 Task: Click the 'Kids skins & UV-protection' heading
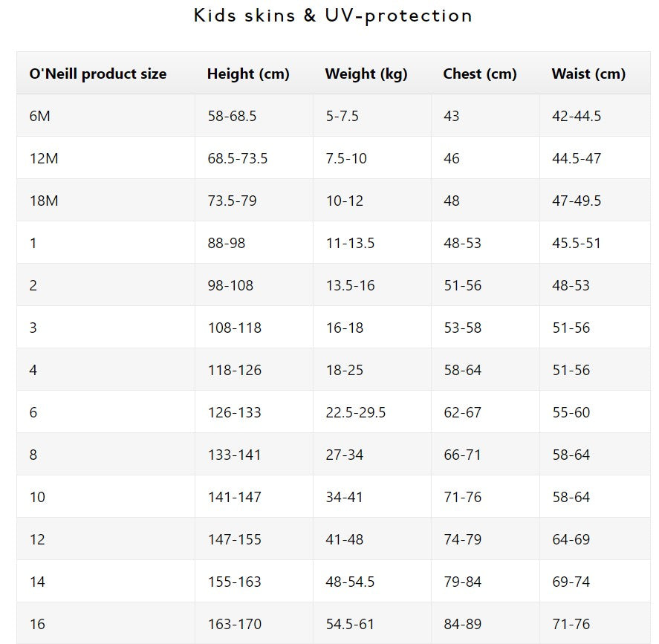point(333,16)
